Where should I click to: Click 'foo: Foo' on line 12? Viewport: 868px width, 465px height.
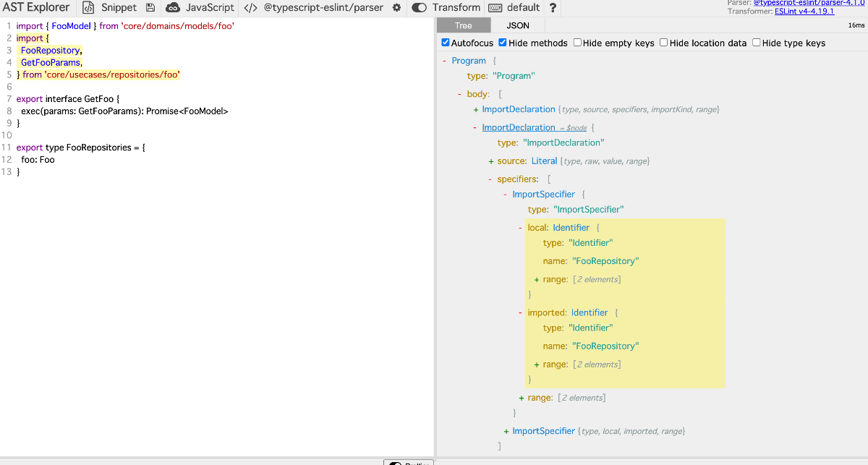[38, 160]
